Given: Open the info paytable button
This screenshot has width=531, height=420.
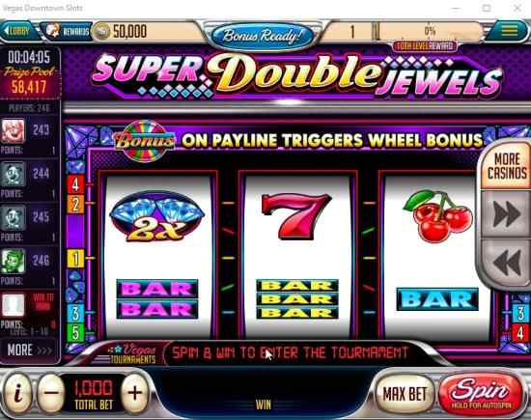Looking at the screenshot, I should point(17,393).
